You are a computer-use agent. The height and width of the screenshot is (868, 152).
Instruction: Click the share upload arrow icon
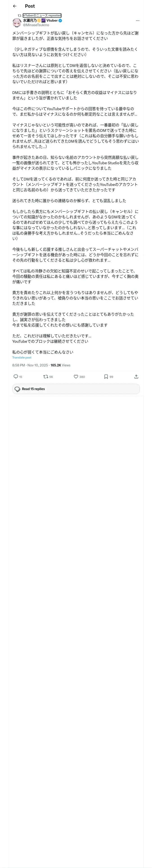(136, 376)
